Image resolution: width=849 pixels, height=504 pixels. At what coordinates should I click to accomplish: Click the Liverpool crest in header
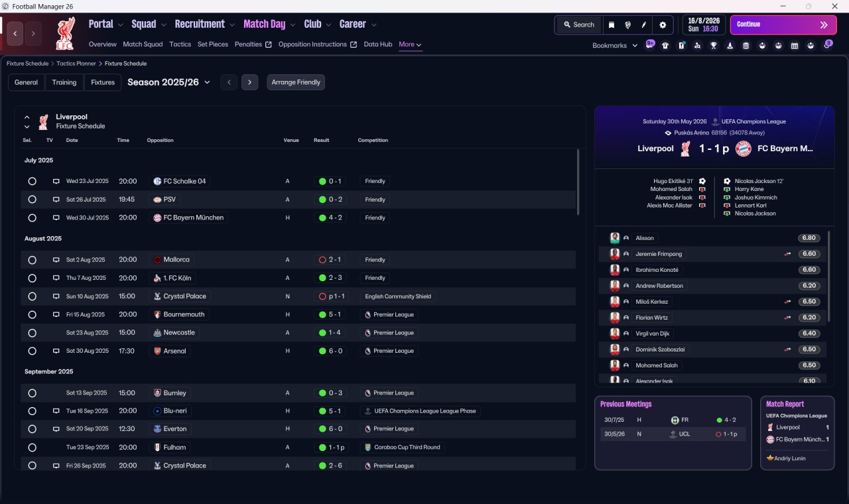click(x=64, y=33)
